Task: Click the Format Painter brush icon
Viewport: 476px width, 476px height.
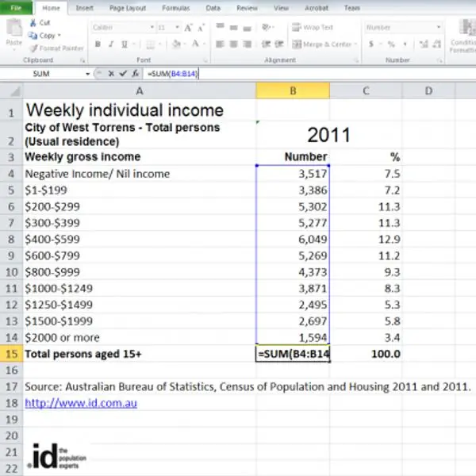Action: click(x=34, y=48)
